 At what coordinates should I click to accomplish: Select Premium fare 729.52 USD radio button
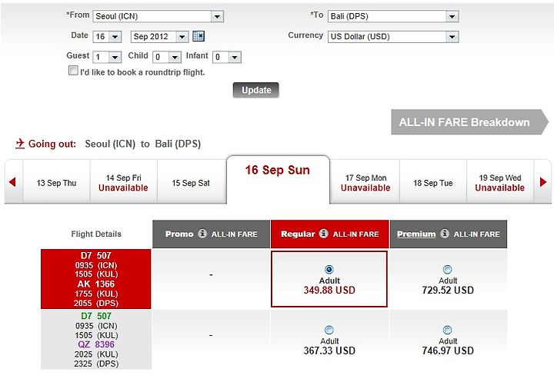click(447, 270)
